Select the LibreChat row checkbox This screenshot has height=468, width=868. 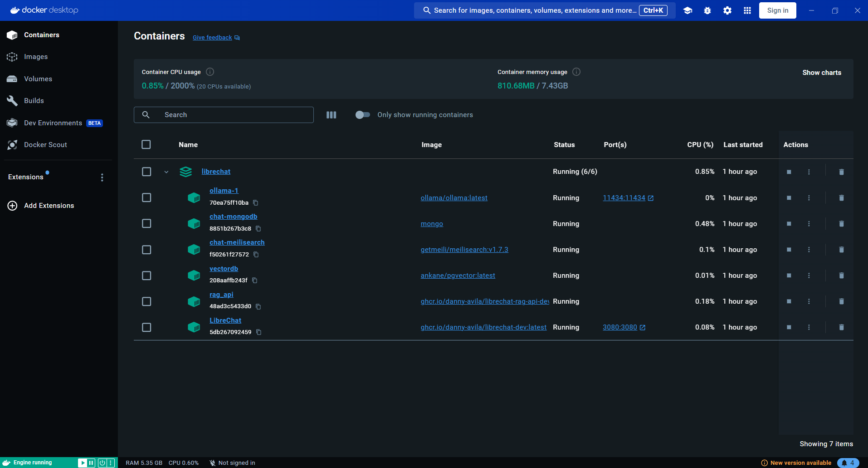tap(146, 327)
